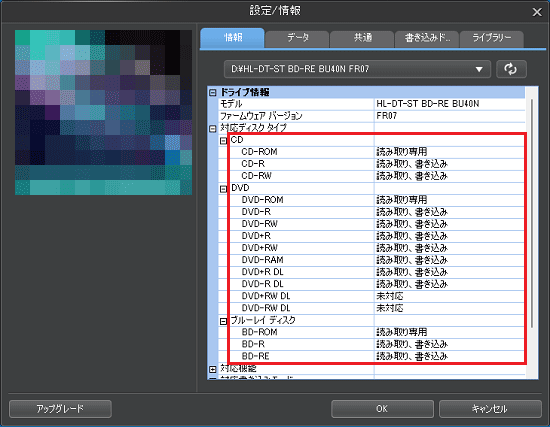Collapse the ドライブ情報 section
This screenshot has width=550, height=427.
[x=213, y=93]
